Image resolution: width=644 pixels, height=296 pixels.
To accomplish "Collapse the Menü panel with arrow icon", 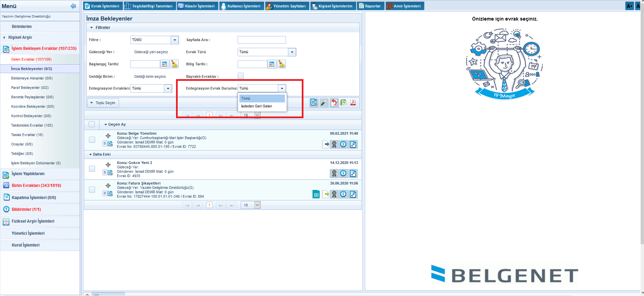I will coord(73,6).
